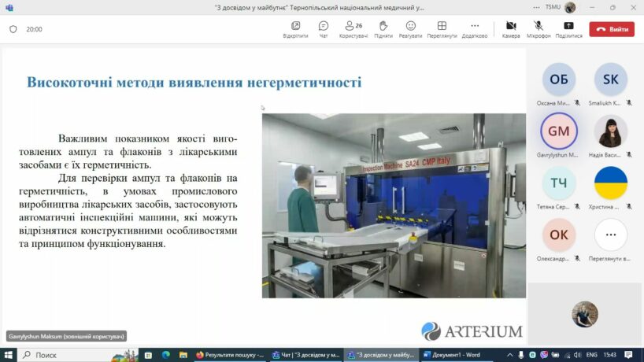Pop out the meeting view (Відкріпити)
The height and width of the screenshot is (362, 644).
[x=295, y=29]
